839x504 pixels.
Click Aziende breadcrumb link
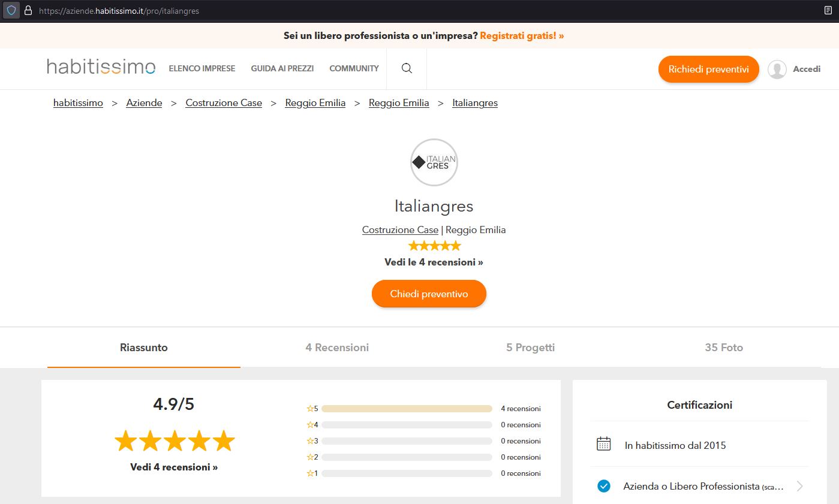tap(144, 103)
